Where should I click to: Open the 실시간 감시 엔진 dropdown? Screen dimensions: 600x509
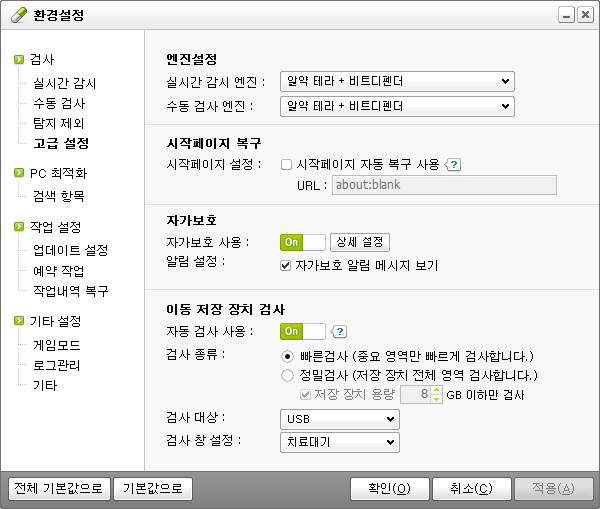tap(396, 81)
